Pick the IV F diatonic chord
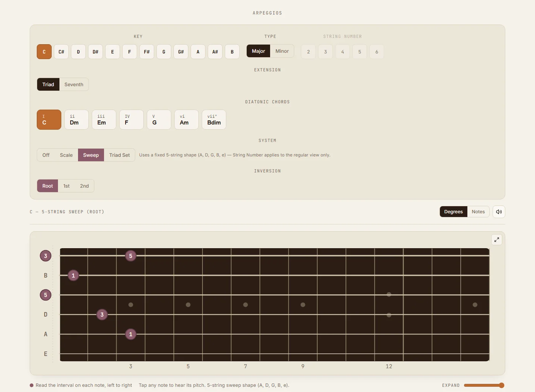This screenshot has width=535, height=392. 132,120
